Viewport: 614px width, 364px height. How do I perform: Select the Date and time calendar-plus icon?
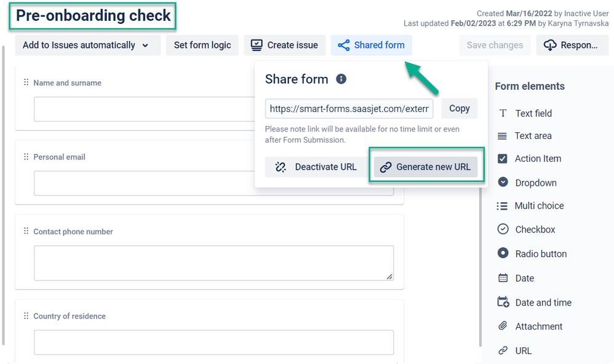point(503,302)
